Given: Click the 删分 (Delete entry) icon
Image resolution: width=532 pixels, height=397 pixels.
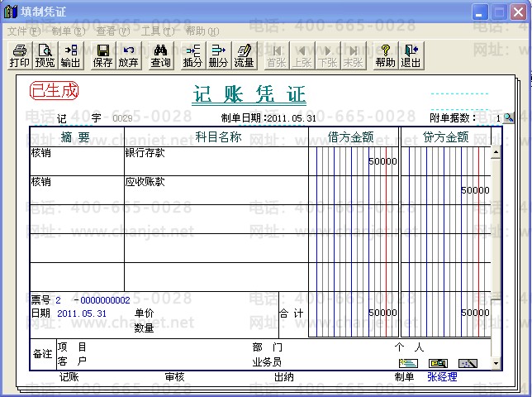Looking at the screenshot, I should pyautogui.click(x=218, y=55).
